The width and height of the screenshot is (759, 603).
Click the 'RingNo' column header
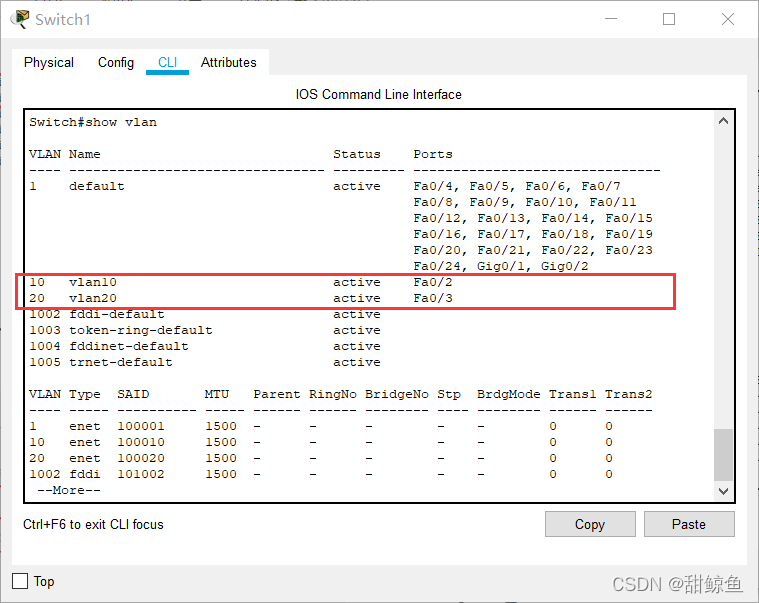(333, 394)
